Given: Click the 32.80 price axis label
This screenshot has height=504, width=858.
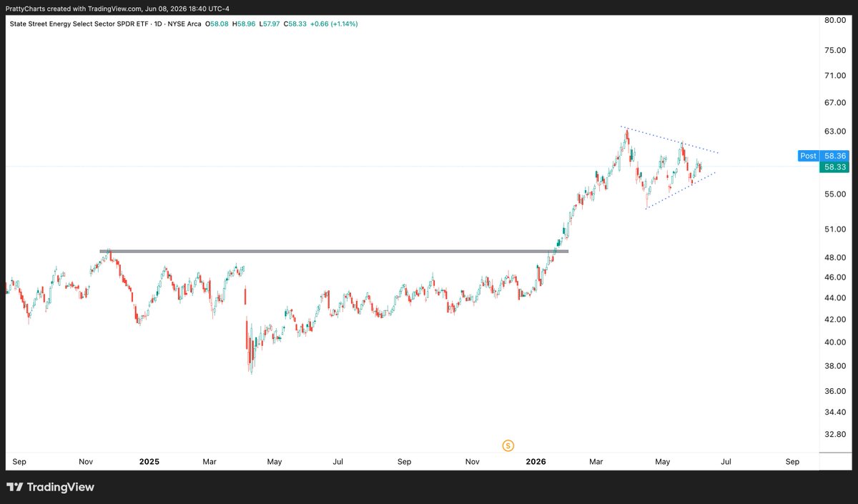Looking at the screenshot, I should (834, 434).
